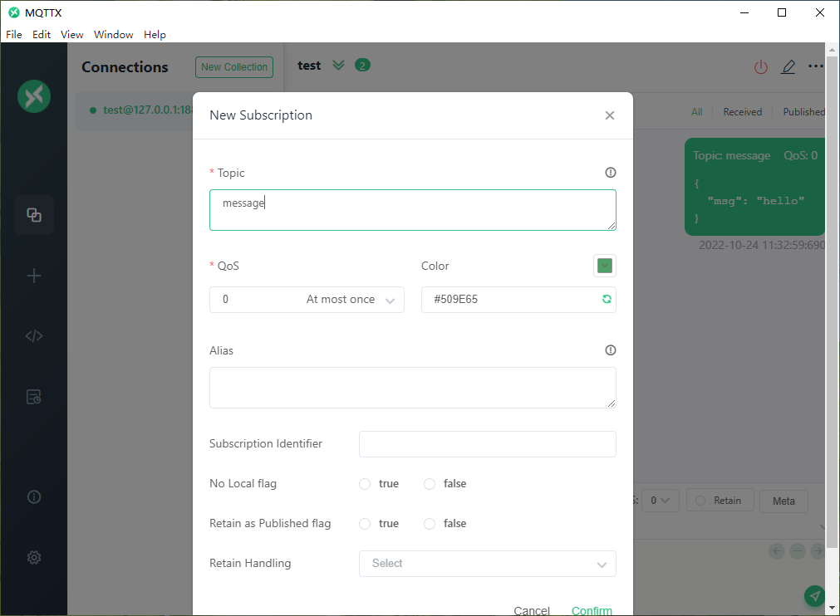Click the Topic info tooltip icon
The image size is (840, 616).
click(x=610, y=173)
